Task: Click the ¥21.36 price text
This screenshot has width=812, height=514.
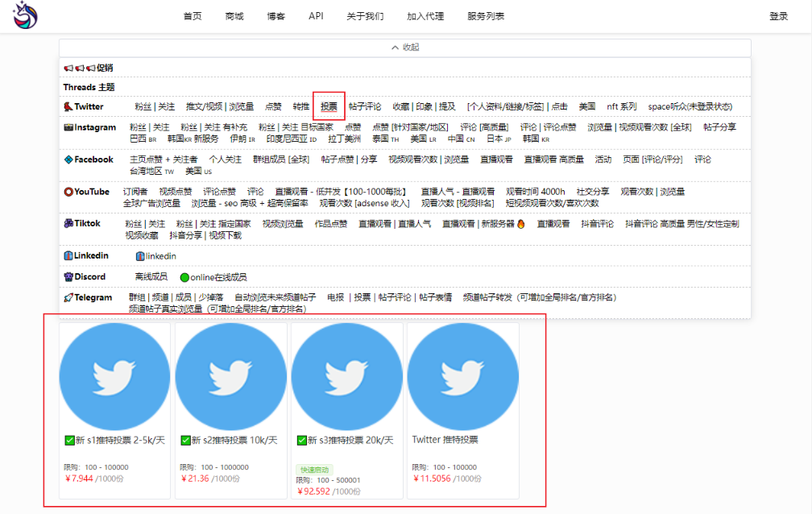Action: click(195, 479)
